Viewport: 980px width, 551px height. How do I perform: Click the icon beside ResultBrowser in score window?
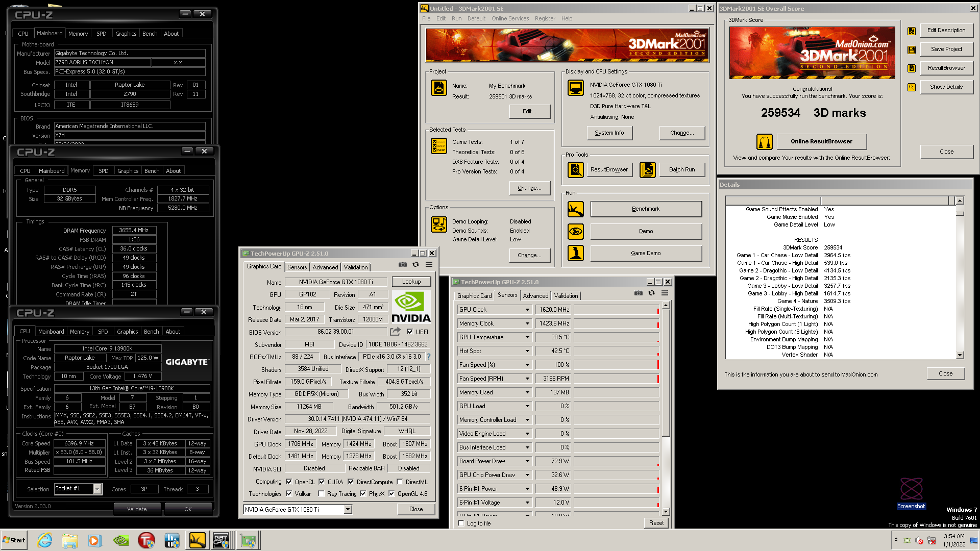point(911,68)
